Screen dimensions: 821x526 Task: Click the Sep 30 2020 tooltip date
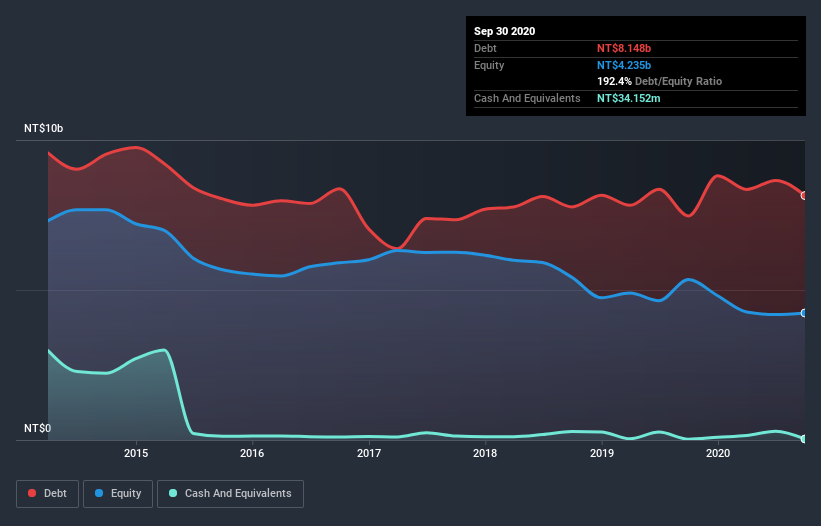click(x=504, y=31)
